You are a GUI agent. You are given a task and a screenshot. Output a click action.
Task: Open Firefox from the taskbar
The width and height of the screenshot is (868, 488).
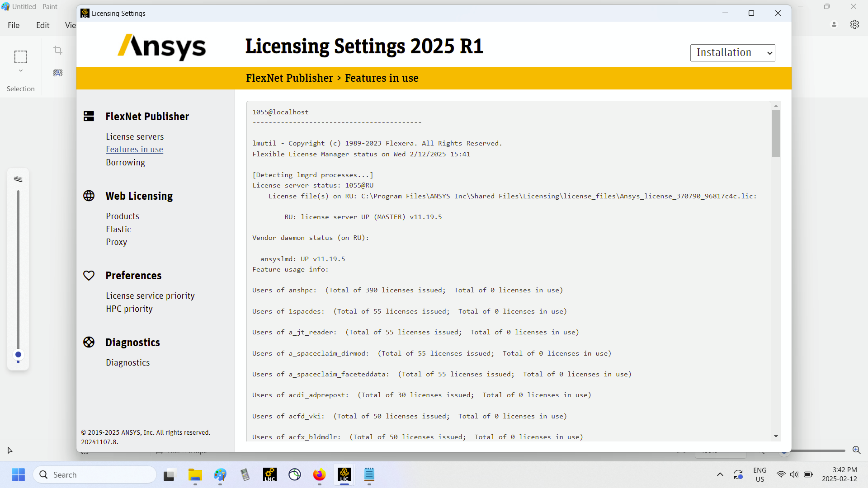[319, 475]
